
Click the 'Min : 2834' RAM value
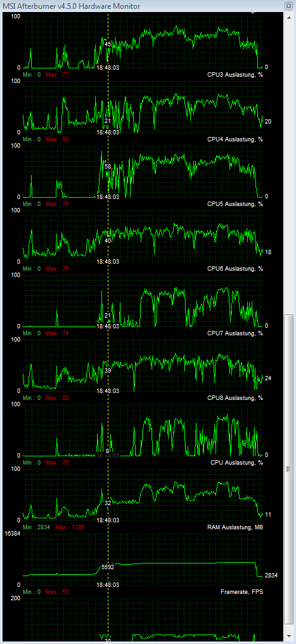[36, 527]
